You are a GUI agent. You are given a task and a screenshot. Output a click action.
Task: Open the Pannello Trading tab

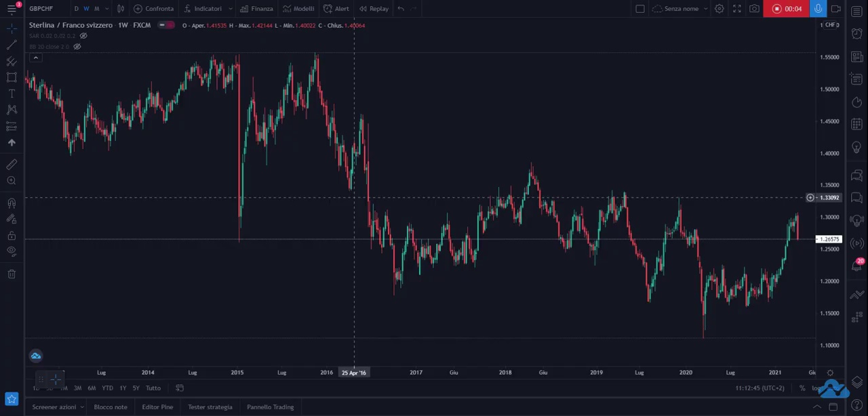270,407
